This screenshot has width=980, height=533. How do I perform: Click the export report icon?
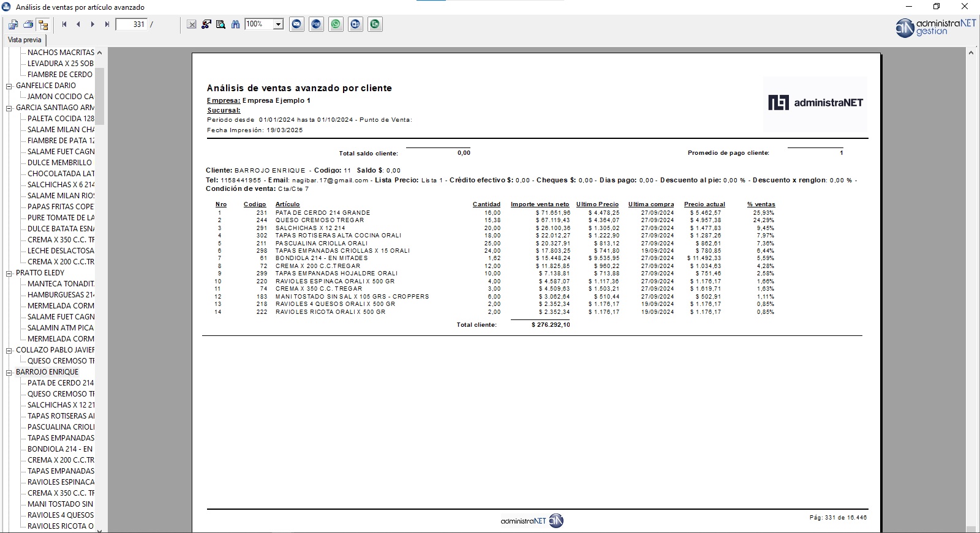[x=13, y=24]
